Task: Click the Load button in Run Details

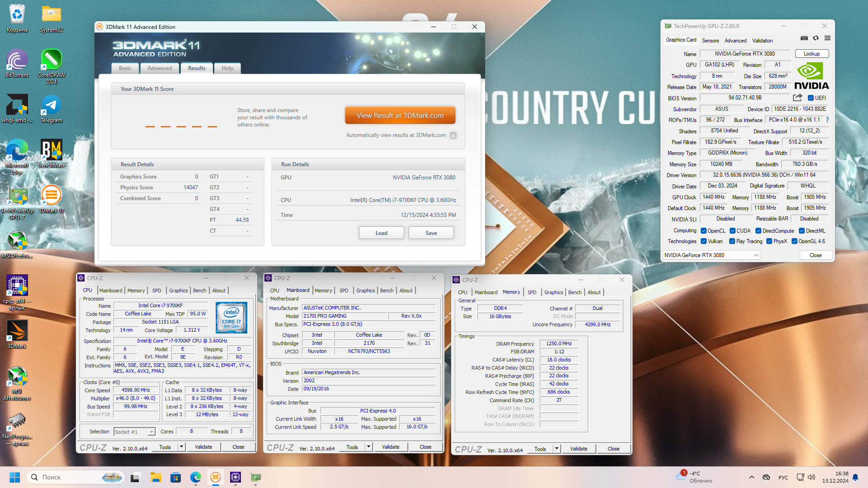Action: point(381,233)
